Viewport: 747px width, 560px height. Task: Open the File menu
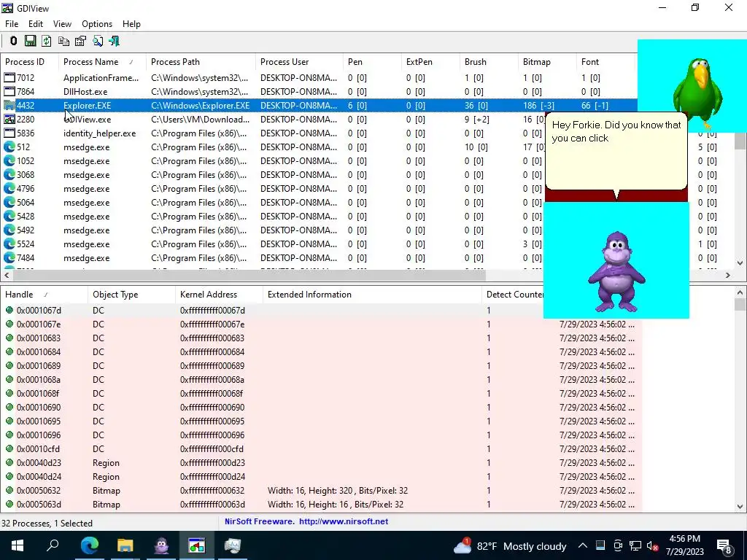pos(12,24)
